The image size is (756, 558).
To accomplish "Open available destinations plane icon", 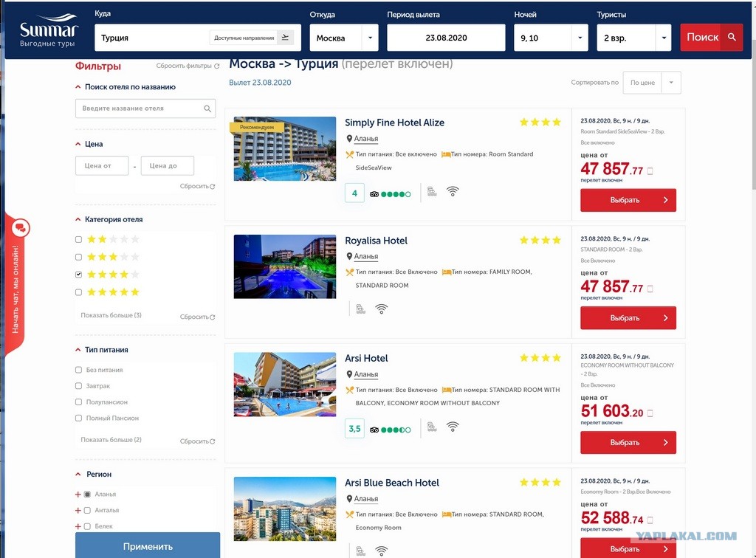I will pyautogui.click(x=285, y=37).
